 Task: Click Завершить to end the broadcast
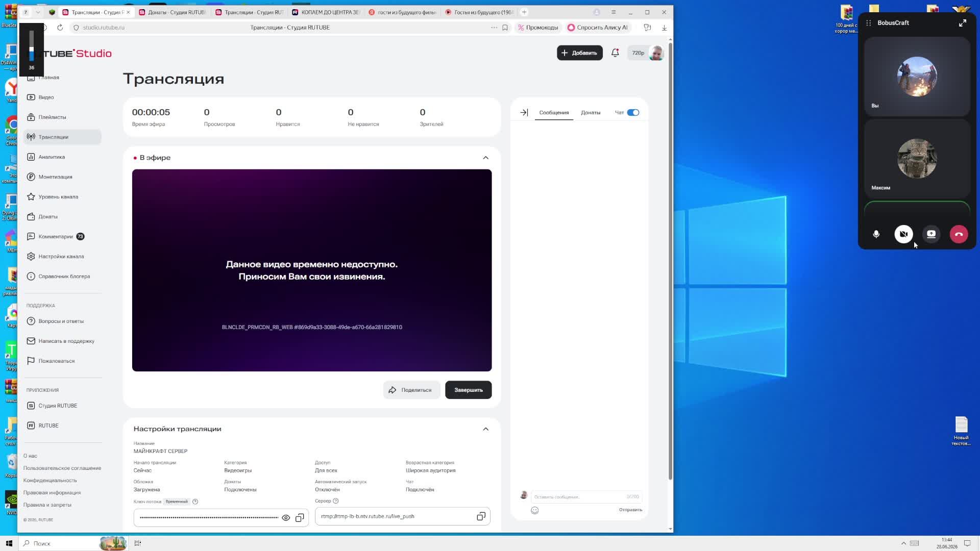(468, 390)
